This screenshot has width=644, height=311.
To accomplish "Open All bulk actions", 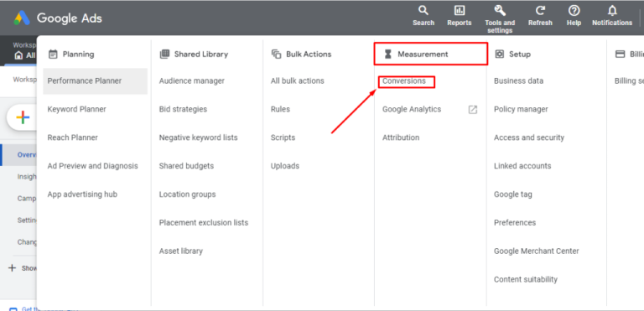I will (298, 81).
